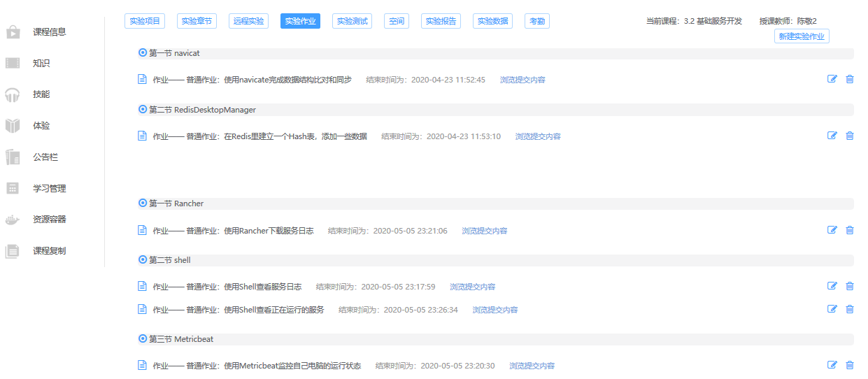Open the 考勤 tab
The width and height of the screenshot is (868, 379).
537,21
